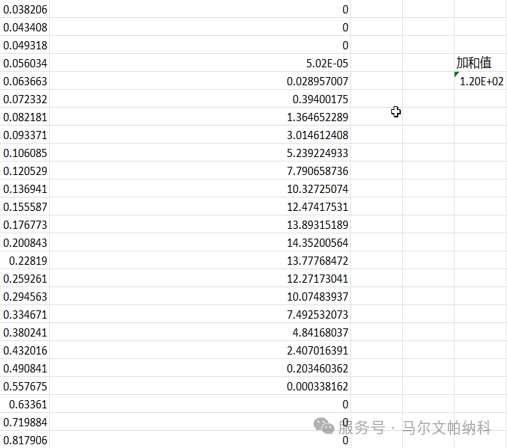Select the cell showing 0.043408

25,27
